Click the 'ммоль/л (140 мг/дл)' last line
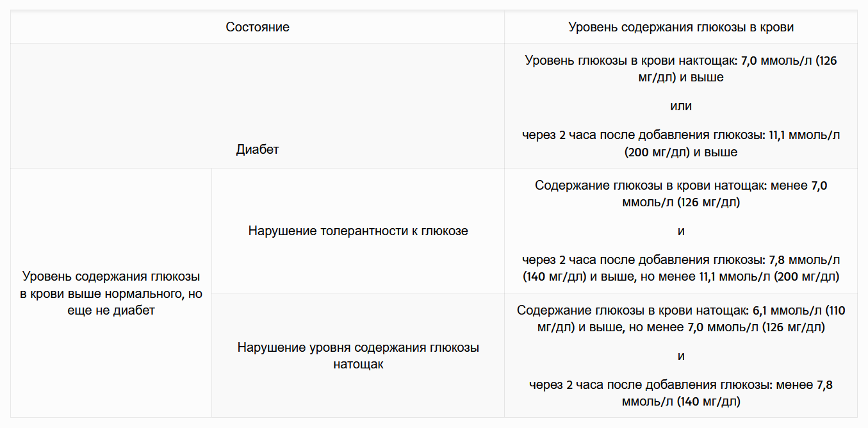The image size is (868, 428). [x=681, y=402]
